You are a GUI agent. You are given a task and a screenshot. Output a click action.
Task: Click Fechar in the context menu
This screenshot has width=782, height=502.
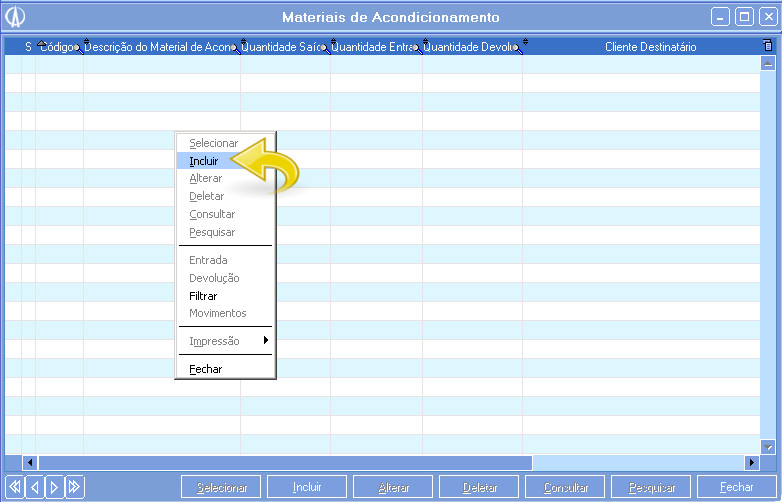pyautogui.click(x=205, y=369)
